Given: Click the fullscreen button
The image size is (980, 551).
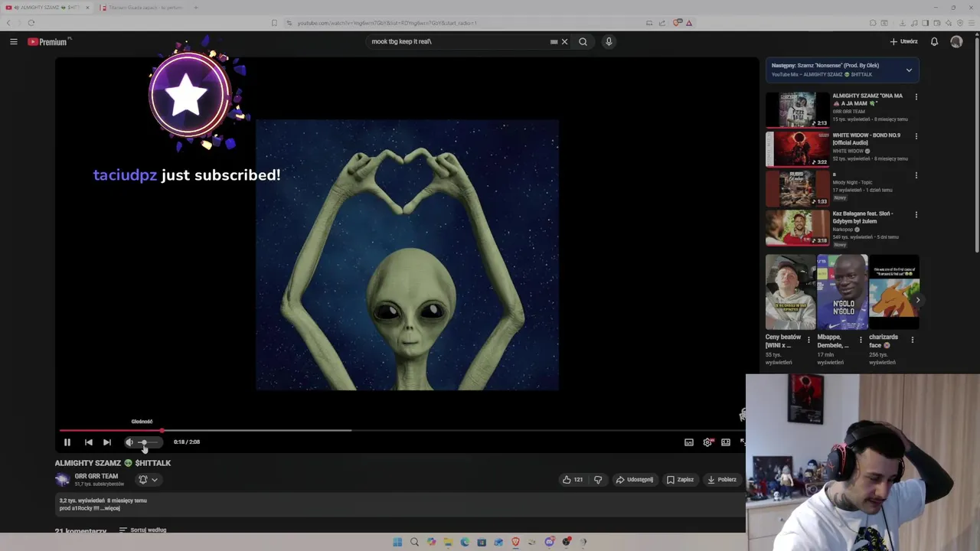Looking at the screenshot, I should (742, 442).
